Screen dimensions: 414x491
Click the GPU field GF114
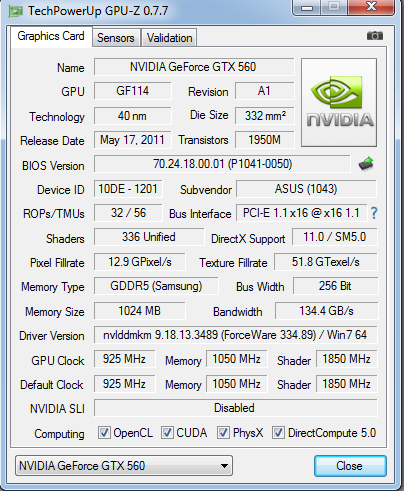(133, 91)
